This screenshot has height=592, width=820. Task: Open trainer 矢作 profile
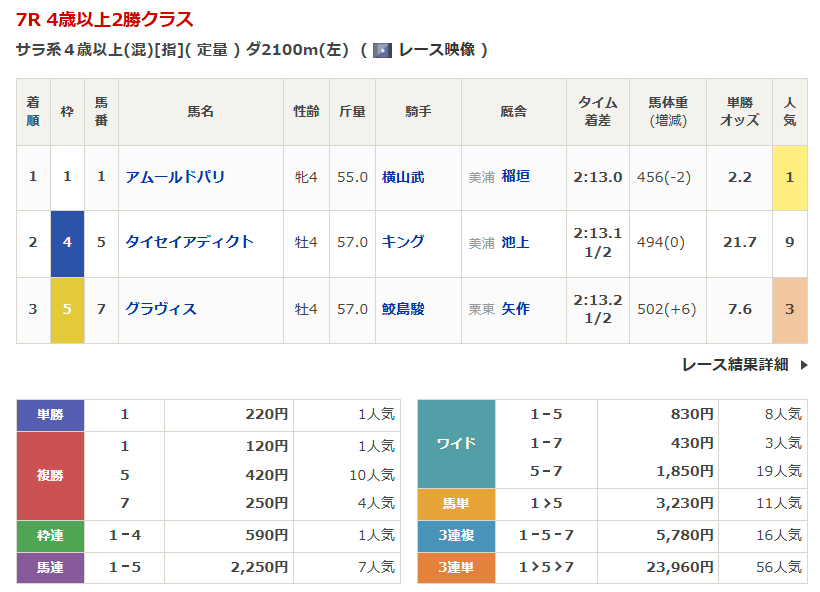coord(516,309)
